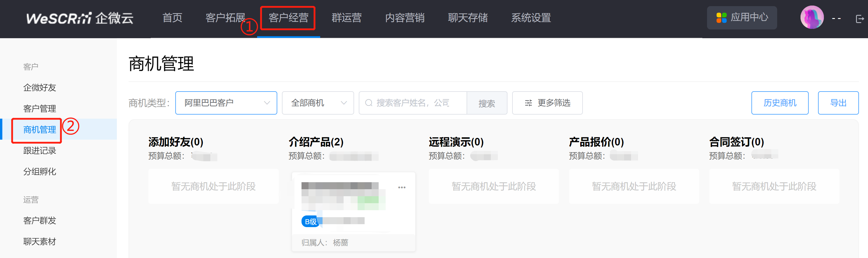Click the logout icon at top right
Image resolution: width=868 pixels, height=258 pixels.
click(860, 19)
